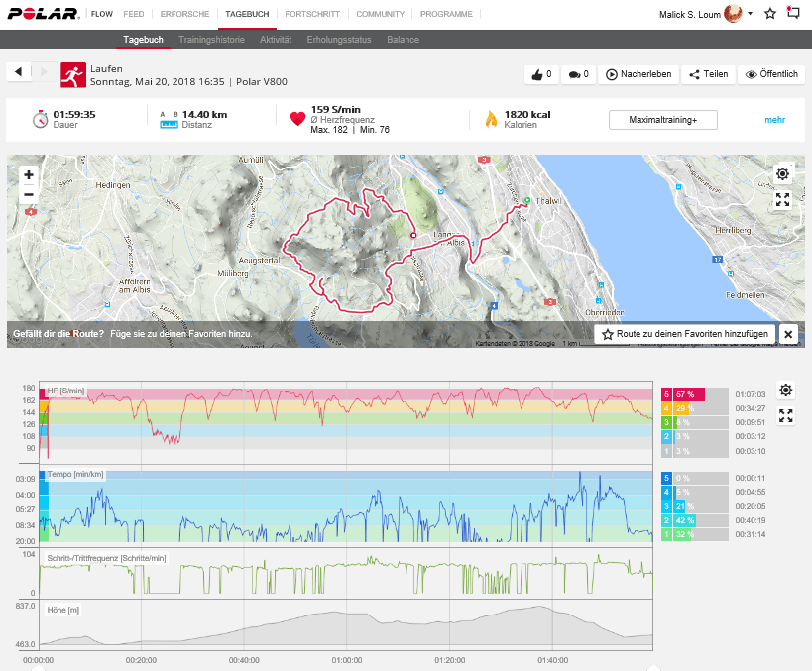Open the Maximaltraining+ training benefit box
Image resolution: width=812 pixels, height=671 pixels.
[x=662, y=120]
